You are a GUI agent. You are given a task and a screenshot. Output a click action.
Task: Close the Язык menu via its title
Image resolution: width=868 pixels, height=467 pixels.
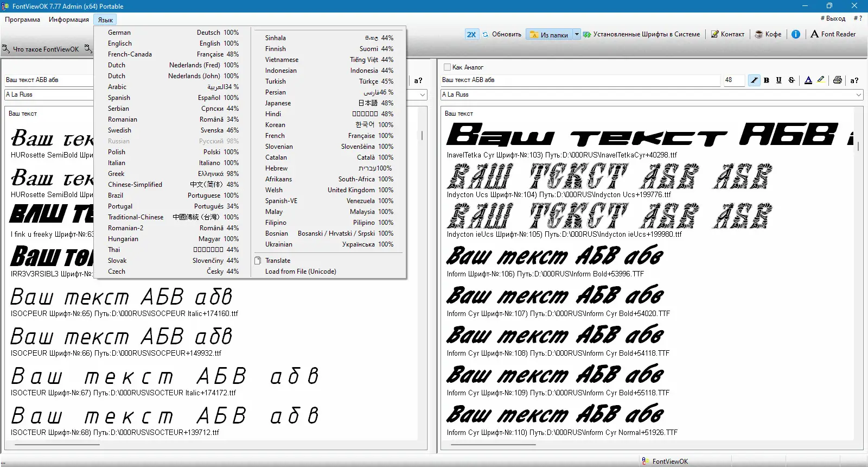[105, 20]
